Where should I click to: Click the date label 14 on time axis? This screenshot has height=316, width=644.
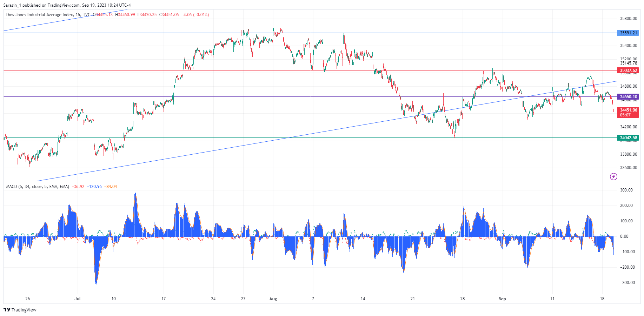363,299
